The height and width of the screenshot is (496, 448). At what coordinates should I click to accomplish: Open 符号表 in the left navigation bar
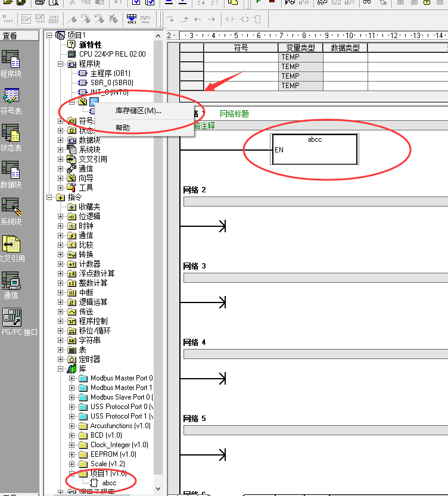[x=11, y=101]
